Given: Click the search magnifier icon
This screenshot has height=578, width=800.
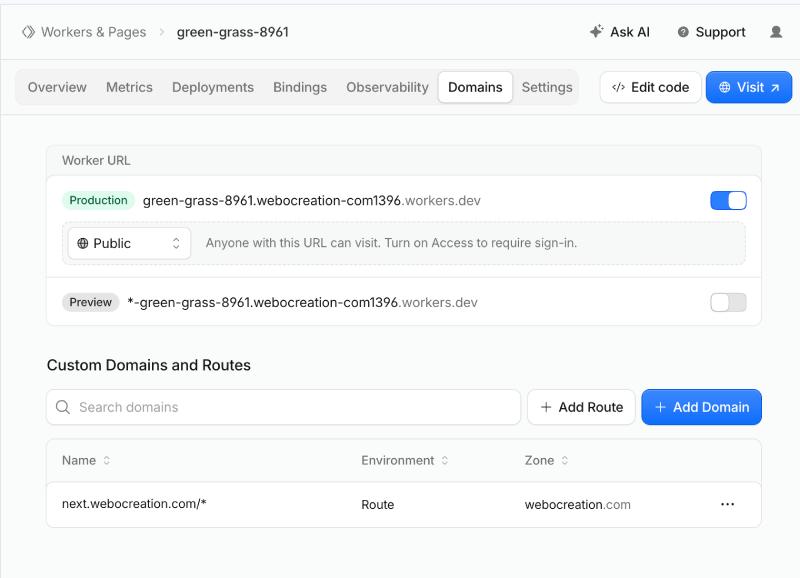Looking at the screenshot, I should 63,407.
